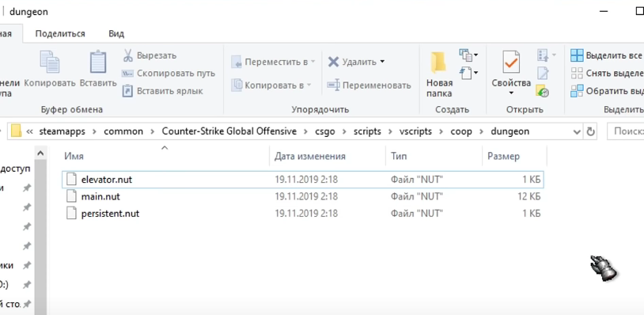Click Copy path (Скопировать путь)
This screenshot has width=644, height=315.
tap(169, 74)
